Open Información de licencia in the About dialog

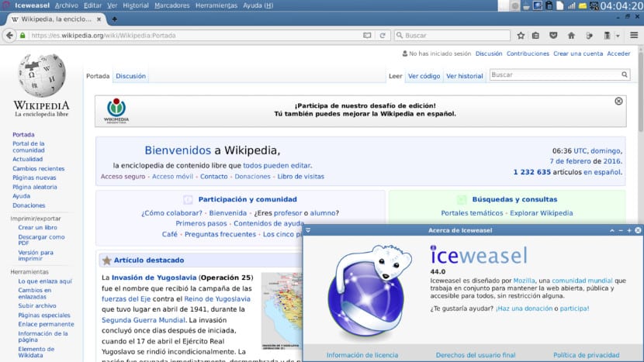coord(362,355)
